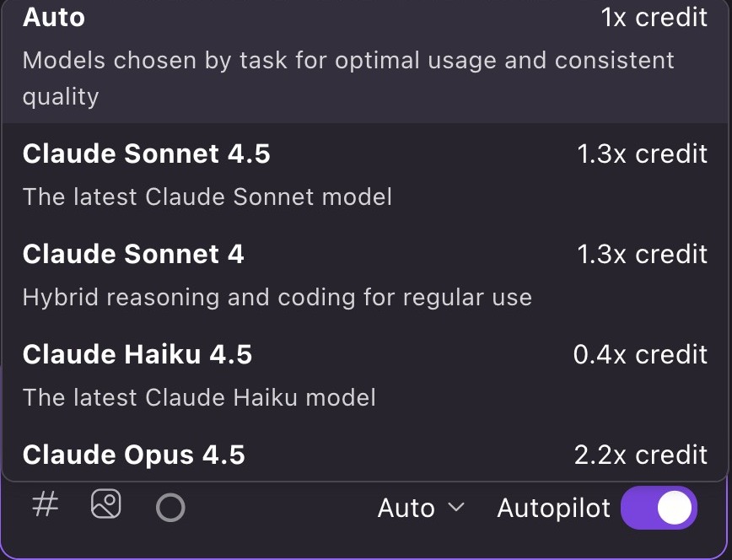Click the 2.2x credit label

(x=641, y=455)
